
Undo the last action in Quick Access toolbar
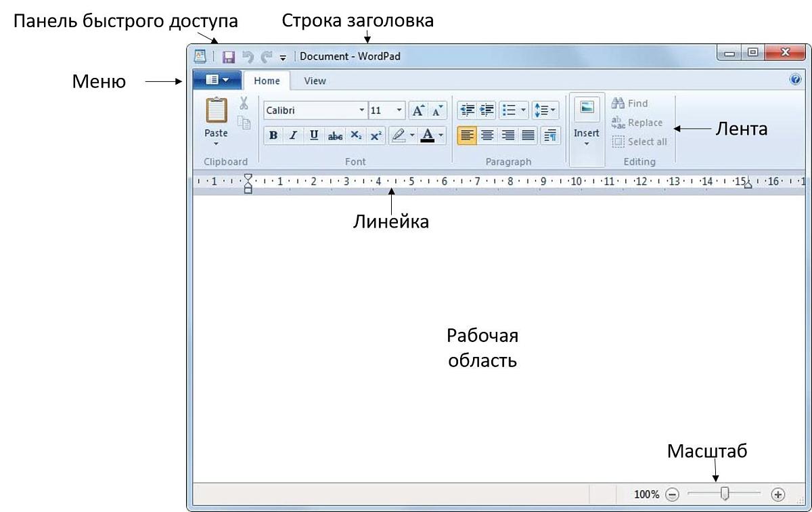click(248, 57)
